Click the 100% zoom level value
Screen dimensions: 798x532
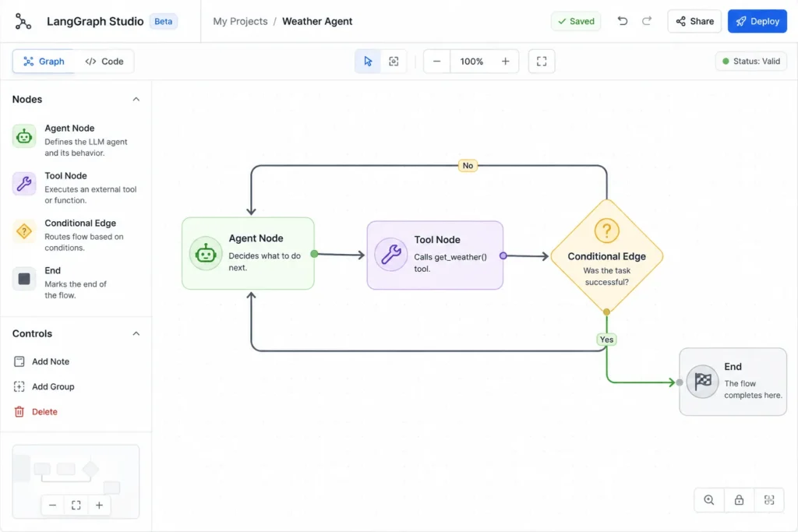click(x=471, y=61)
